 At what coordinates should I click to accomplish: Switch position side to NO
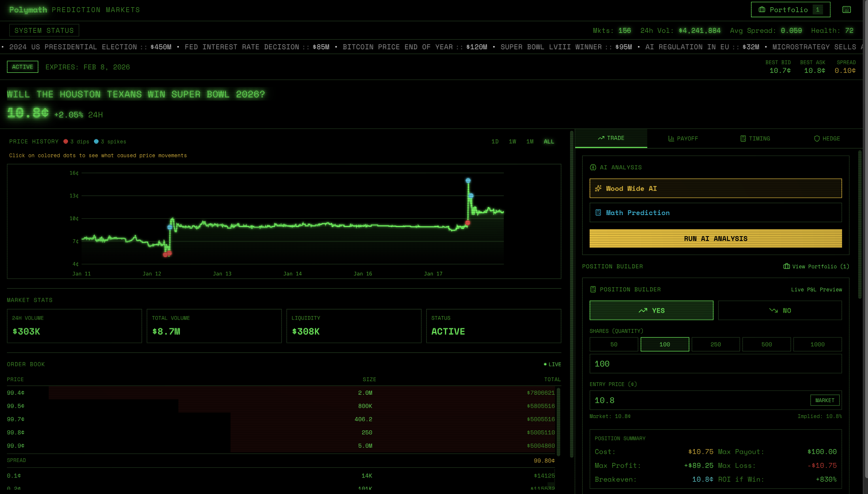click(x=780, y=310)
